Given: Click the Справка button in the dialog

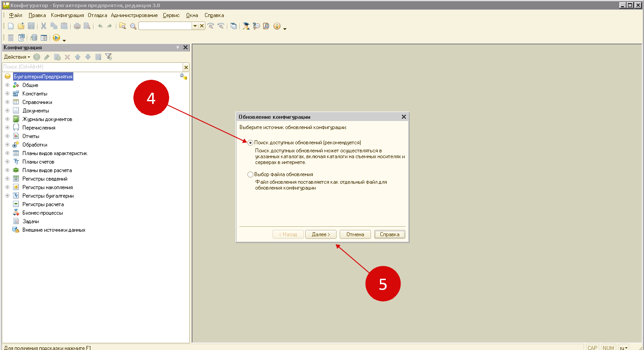Looking at the screenshot, I should [390, 234].
